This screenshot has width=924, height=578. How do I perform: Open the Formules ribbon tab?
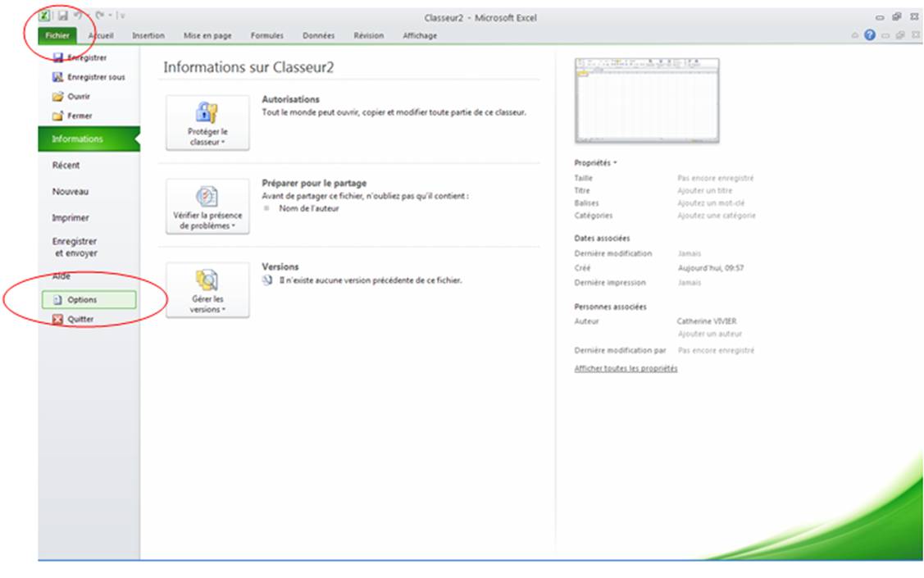[267, 35]
